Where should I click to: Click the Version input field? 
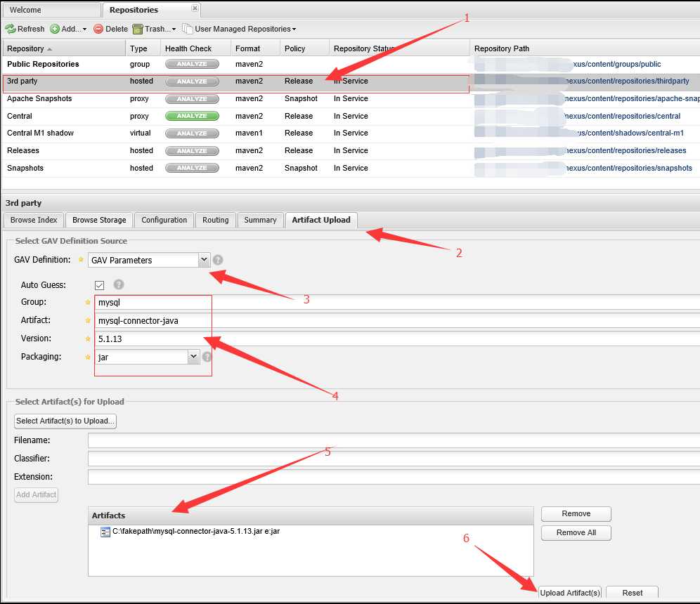tap(397, 339)
